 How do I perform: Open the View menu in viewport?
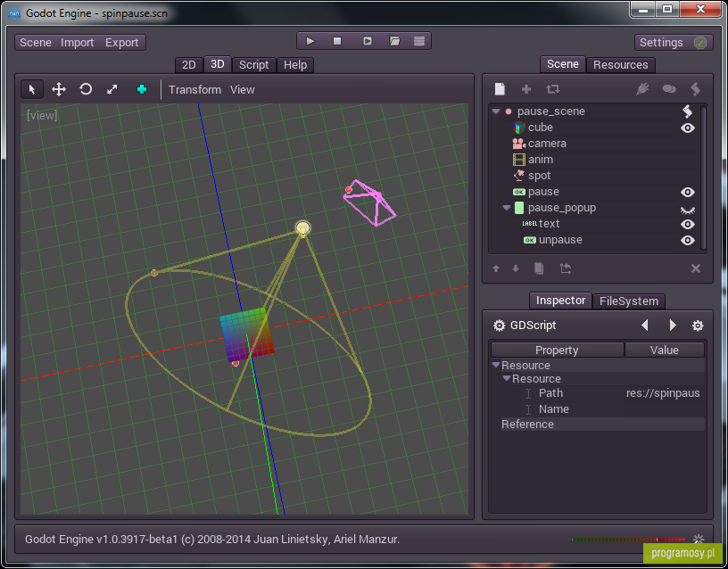click(243, 89)
